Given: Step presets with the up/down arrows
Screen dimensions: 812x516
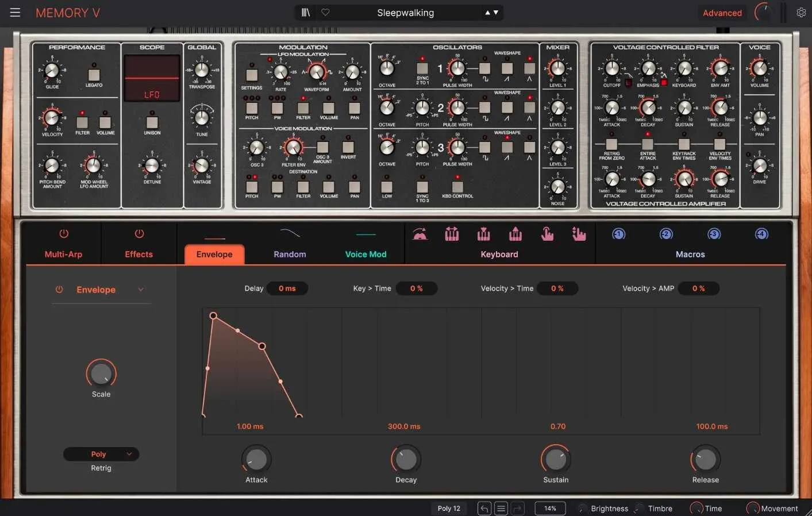Looking at the screenshot, I should click(x=491, y=13).
